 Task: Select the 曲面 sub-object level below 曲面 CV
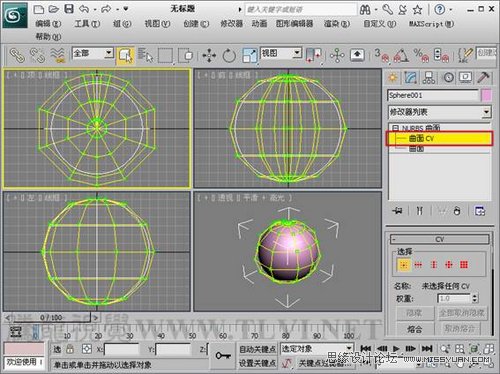(417, 149)
